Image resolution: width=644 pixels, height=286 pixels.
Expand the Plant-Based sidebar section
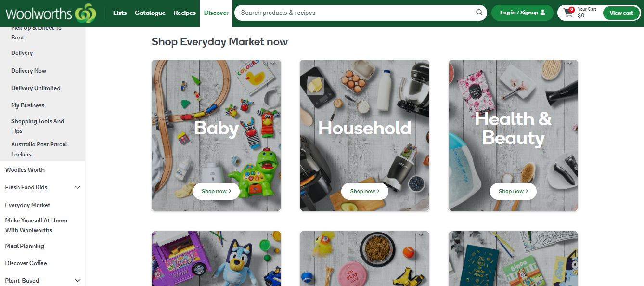click(77, 281)
